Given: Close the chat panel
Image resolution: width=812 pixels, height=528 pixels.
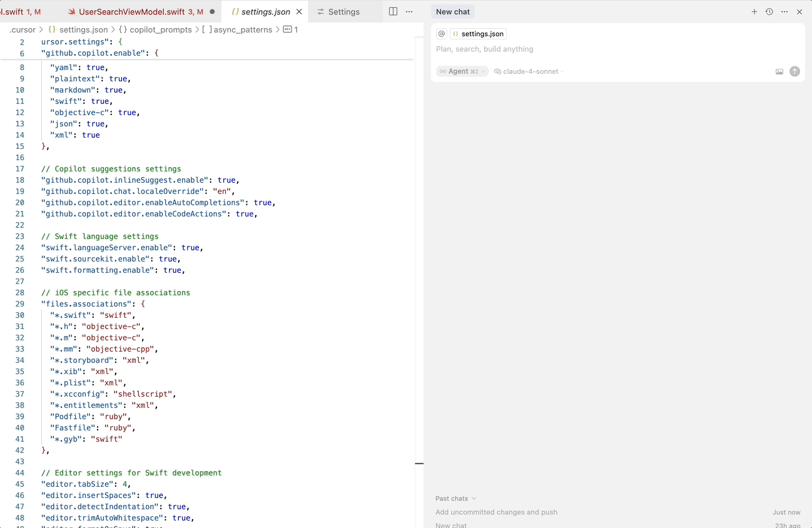Looking at the screenshot, I should tap(799, 12).
